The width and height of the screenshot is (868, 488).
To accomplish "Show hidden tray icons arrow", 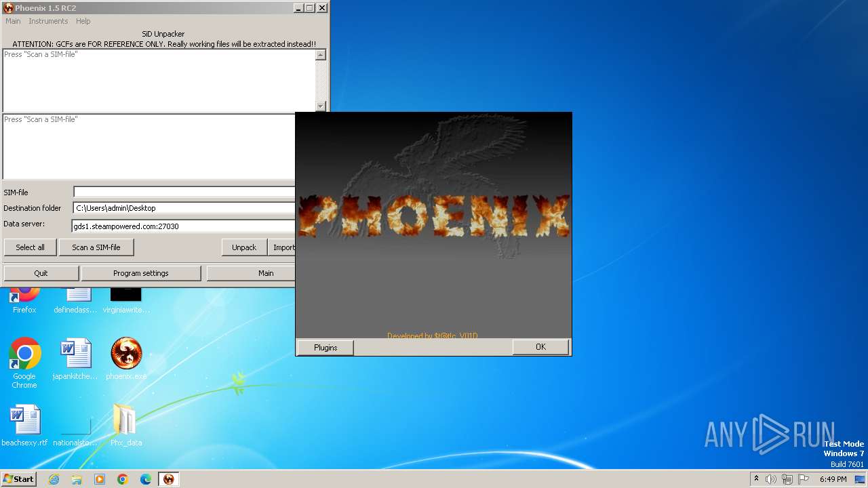I will pos(756,479).
